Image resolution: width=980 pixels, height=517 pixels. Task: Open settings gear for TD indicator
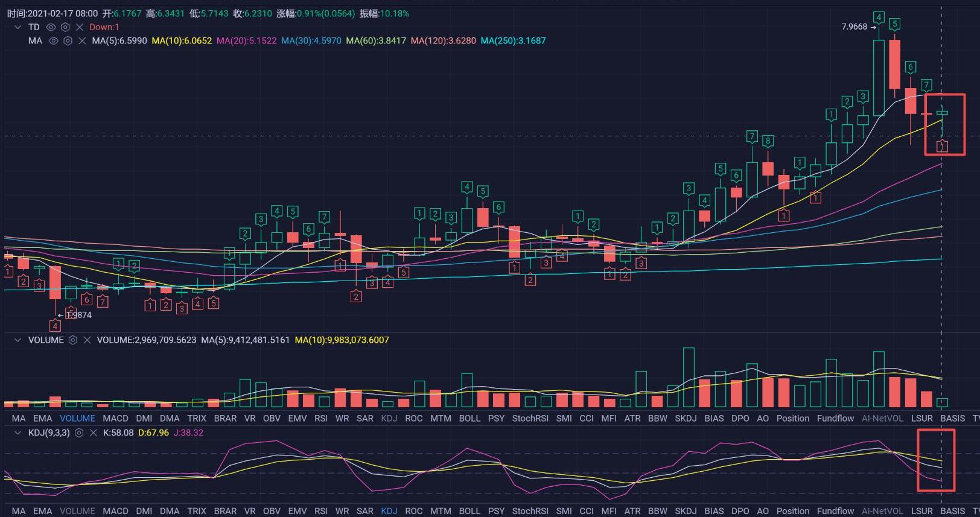pyautogui.click(x=65, y=27)
